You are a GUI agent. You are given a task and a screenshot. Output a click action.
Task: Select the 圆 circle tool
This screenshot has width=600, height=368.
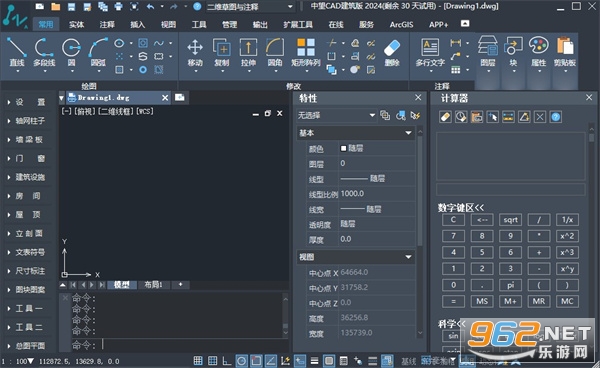pyautogui.click(x=71, y=53)
